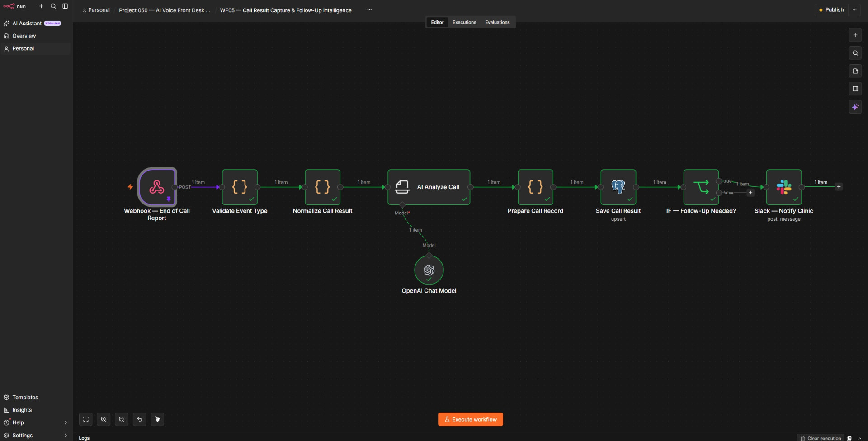The image size is (868, 441).
Task: Click the WF05 workflow name
Action: (x=286, y=10)
